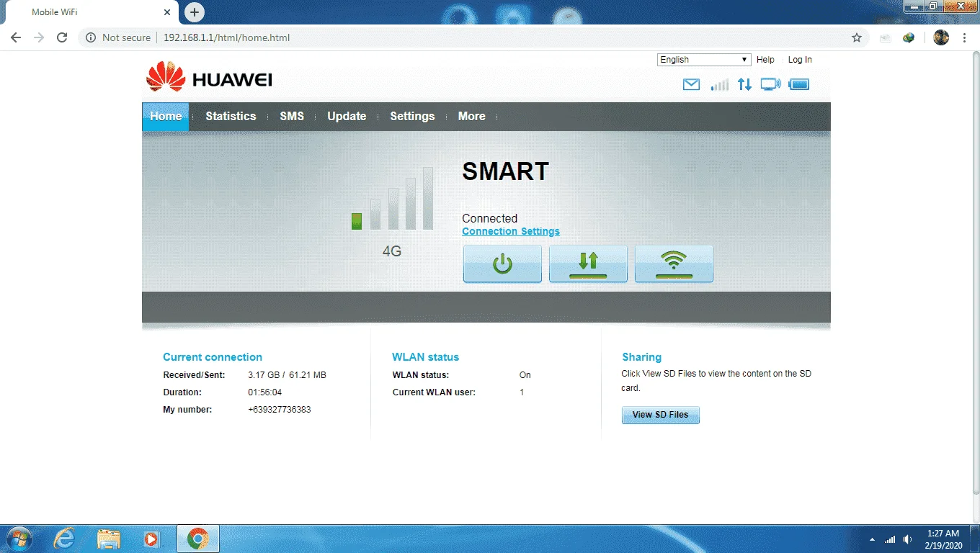
Task: Open the Connection Settings link
Action: (511, 231)
